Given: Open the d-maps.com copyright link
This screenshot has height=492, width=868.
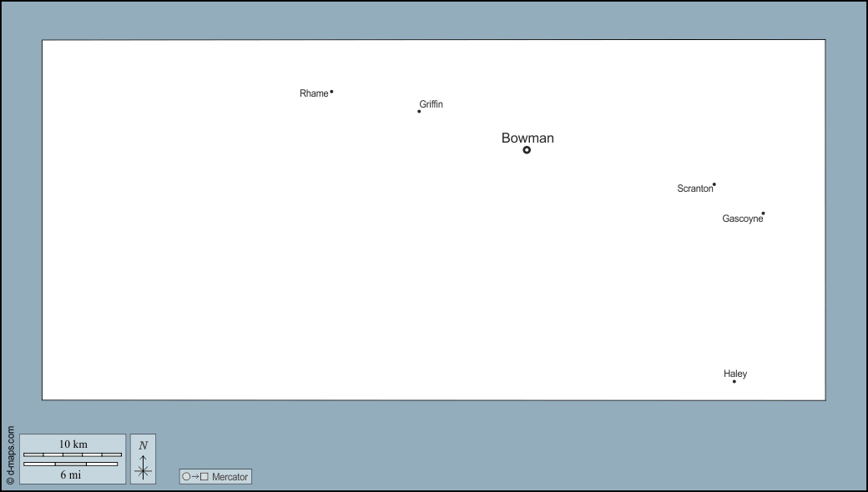Looking at the screenshot, I should coord(10,455).
